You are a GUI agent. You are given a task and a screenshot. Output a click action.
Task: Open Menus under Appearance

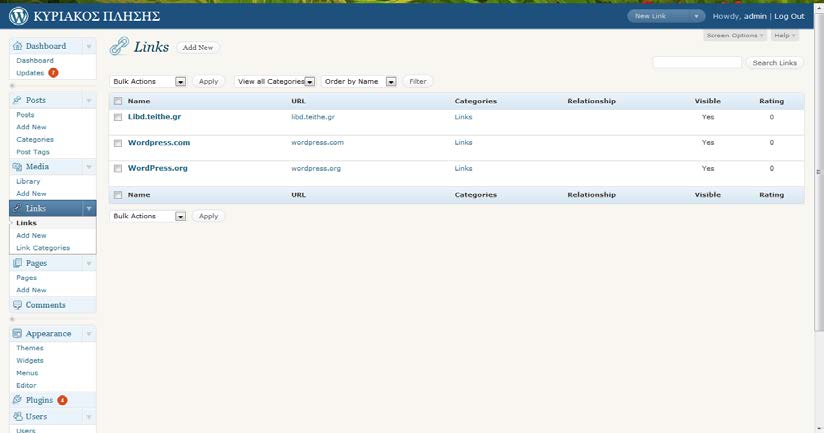point(27,373)
